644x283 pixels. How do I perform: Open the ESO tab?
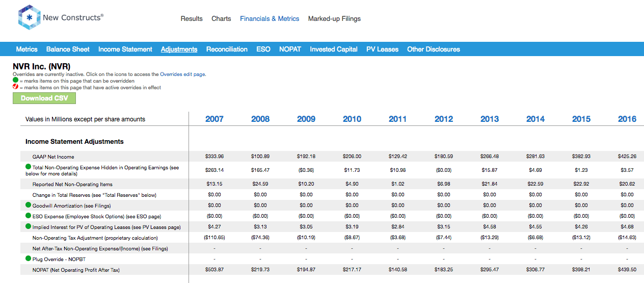pyautogui.click(x=263, y=49)
